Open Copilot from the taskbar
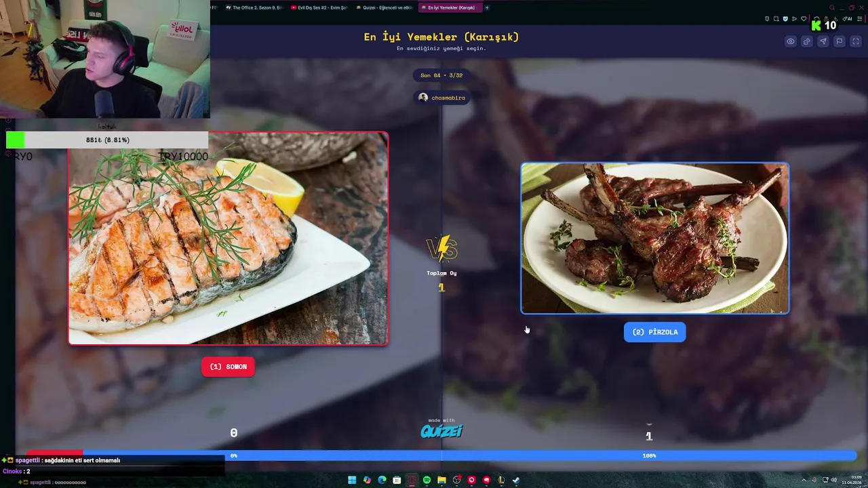Viewport: 868px width, 488px height. (x=367, y=480)
